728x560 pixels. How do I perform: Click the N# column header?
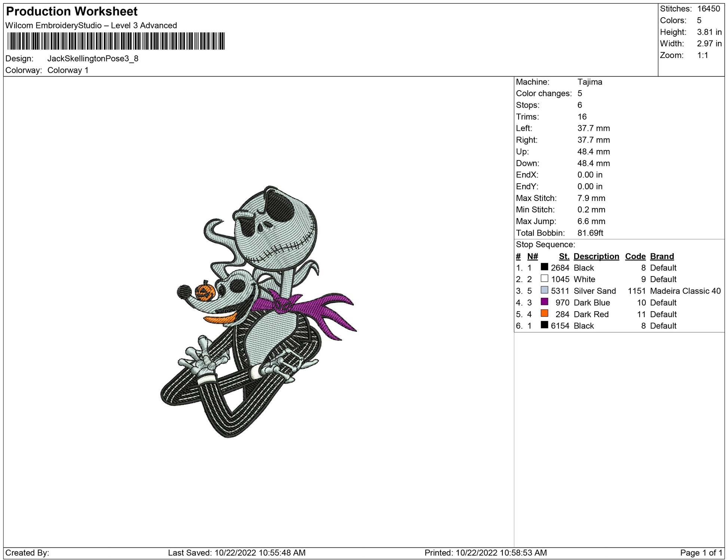tap(532, 256)
